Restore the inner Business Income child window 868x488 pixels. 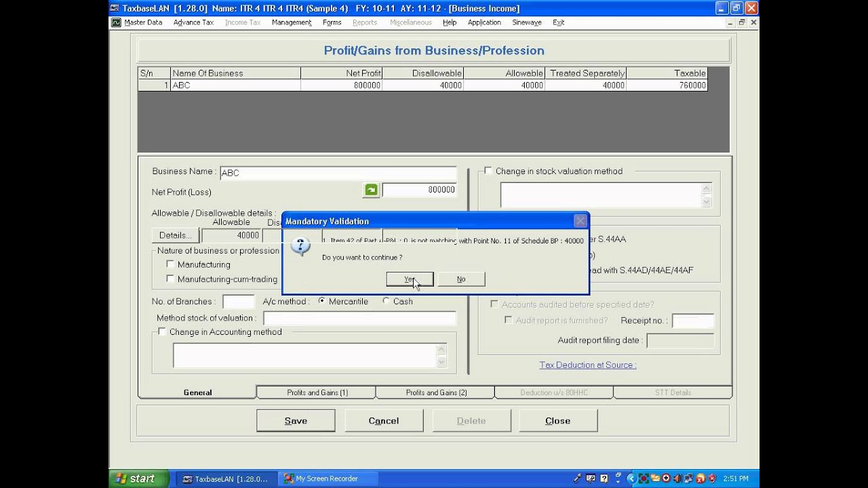[x=742, y=22]
